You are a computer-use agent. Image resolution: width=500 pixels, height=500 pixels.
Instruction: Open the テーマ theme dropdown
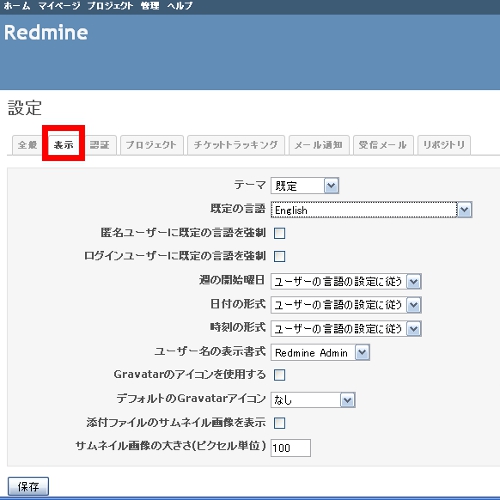click(305, 186)
